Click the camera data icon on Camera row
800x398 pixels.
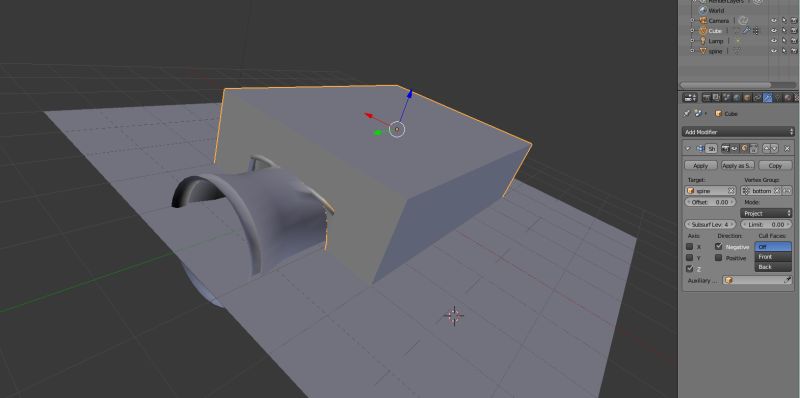[x=743, y=20]
